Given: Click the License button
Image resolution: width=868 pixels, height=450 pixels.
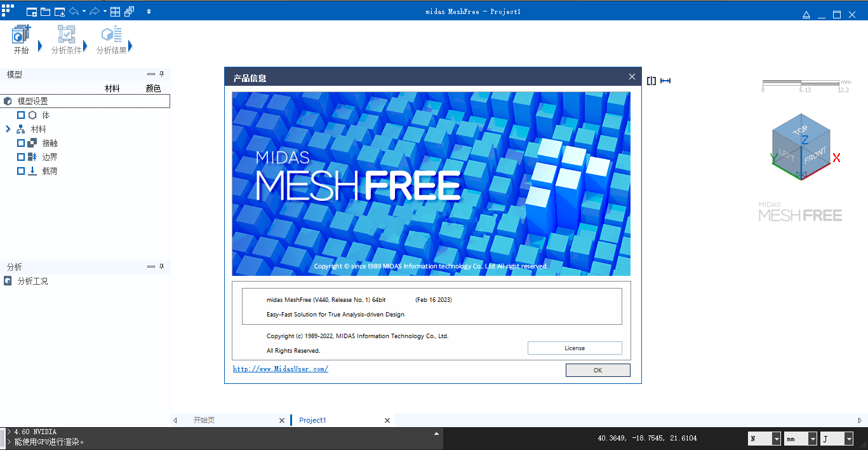Looking at the screenshot, I should [574, 348].
